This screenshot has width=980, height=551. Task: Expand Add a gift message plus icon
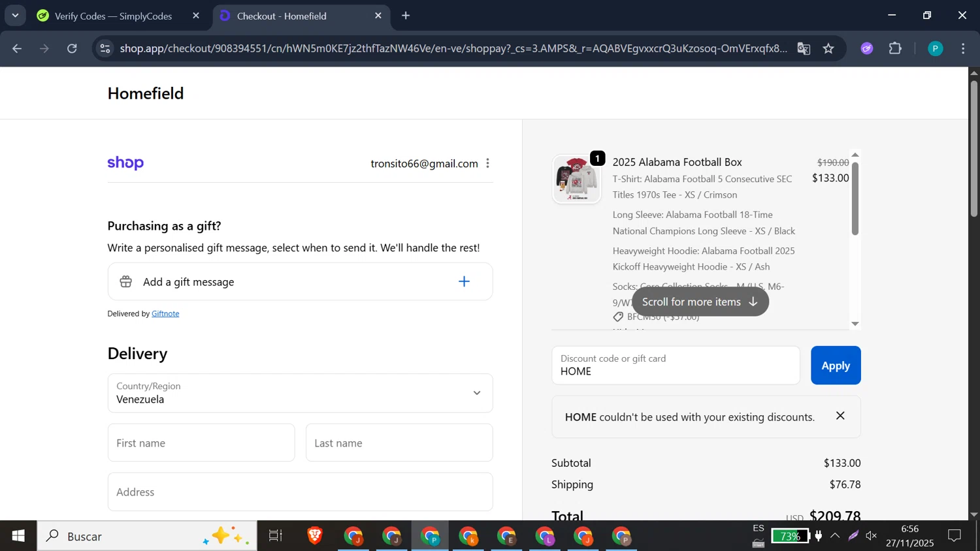click(464, 281)
